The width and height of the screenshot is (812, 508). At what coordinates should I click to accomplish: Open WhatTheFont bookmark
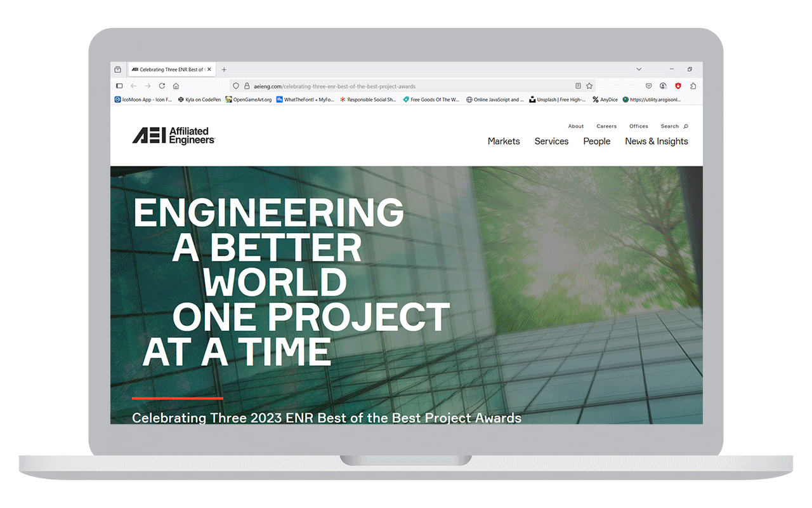tap(304, 100)
